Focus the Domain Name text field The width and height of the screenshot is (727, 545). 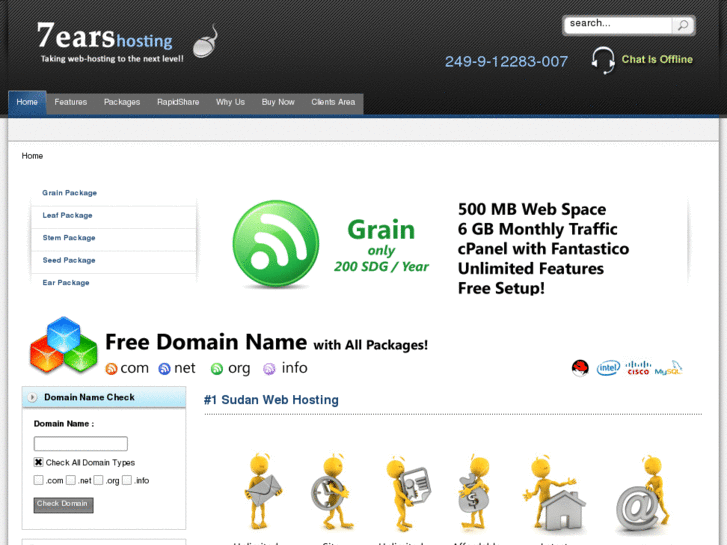(81, 443)
